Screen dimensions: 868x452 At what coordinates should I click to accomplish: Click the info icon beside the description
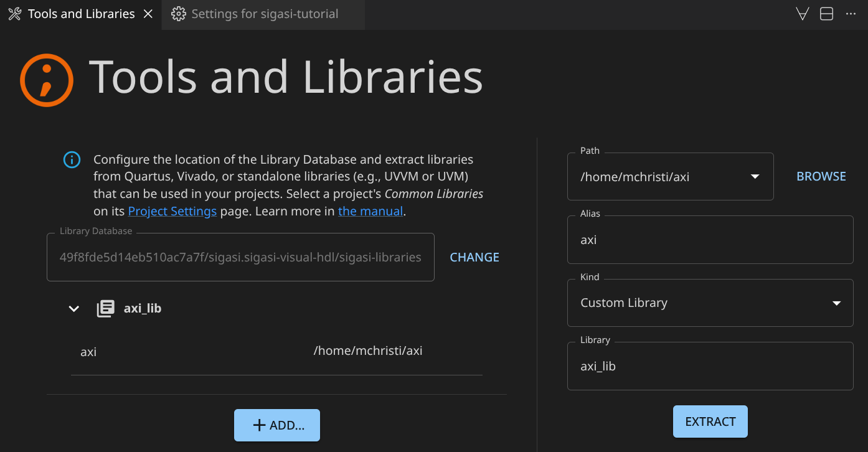[x=72, y=159]
